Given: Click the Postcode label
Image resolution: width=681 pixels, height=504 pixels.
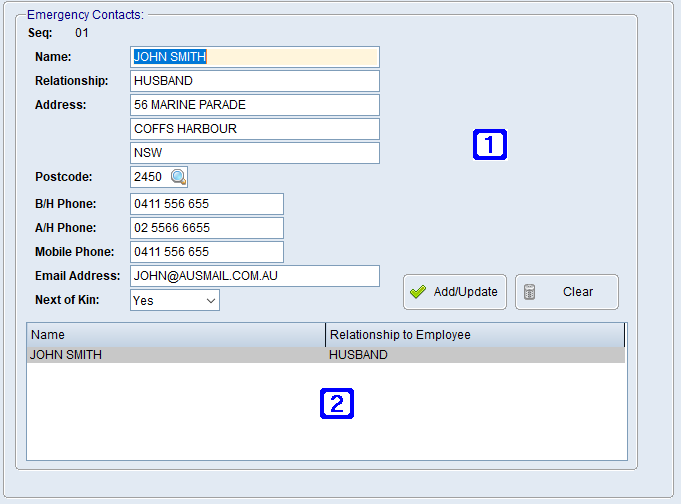Looking at the screenshot, I should click(64, 177).
